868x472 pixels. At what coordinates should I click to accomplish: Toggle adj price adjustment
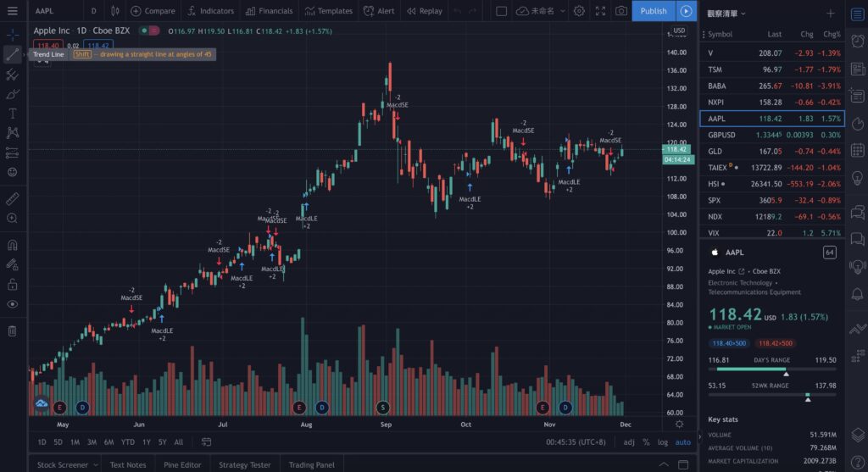coord(629,442)
